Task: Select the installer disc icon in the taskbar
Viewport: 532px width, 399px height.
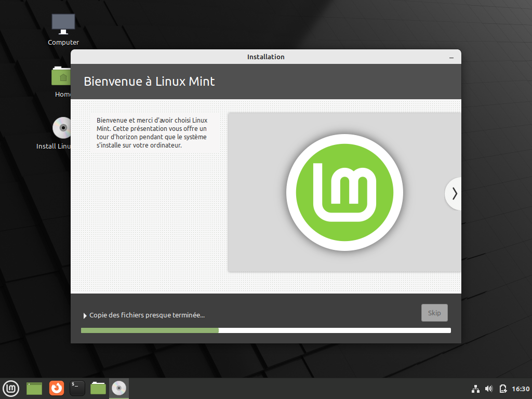Action: [118, 388]
